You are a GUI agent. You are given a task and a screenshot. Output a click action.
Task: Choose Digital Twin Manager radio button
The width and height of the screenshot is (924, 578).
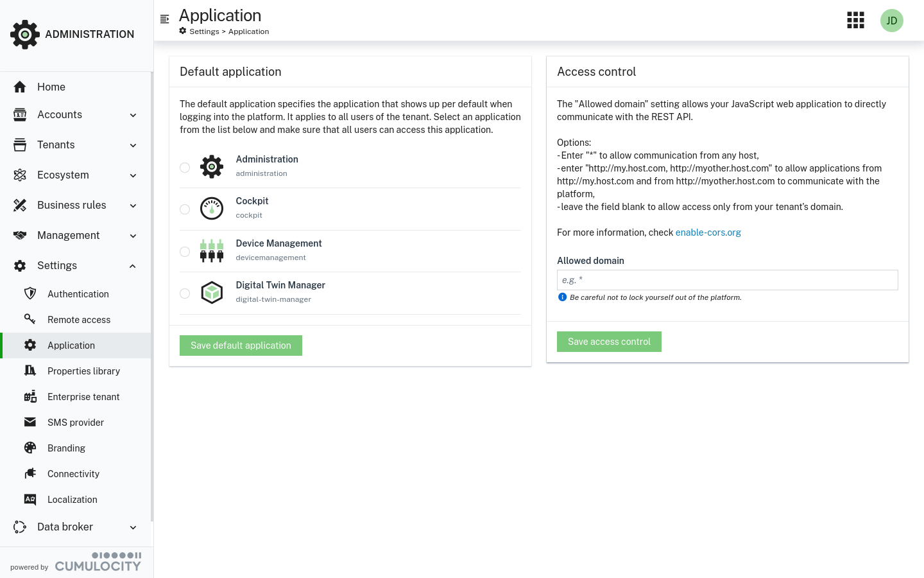185,293
